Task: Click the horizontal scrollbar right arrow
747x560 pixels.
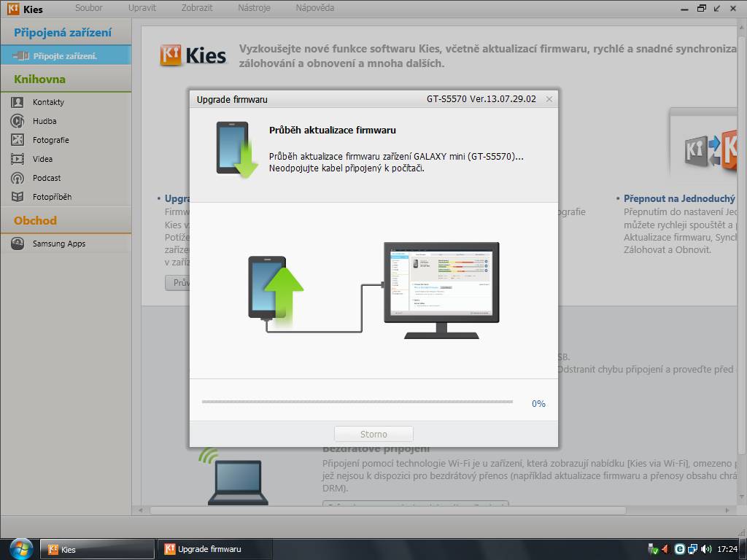Action: point(727,510)
